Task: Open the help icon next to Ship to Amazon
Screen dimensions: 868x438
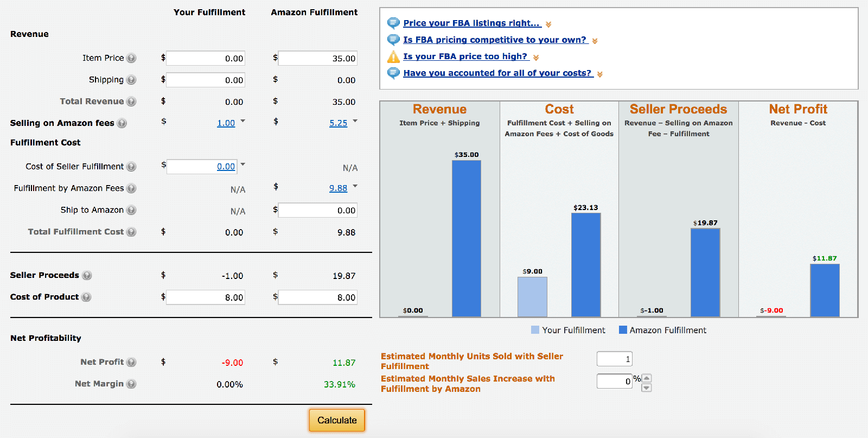Action: tap(131, 210)
